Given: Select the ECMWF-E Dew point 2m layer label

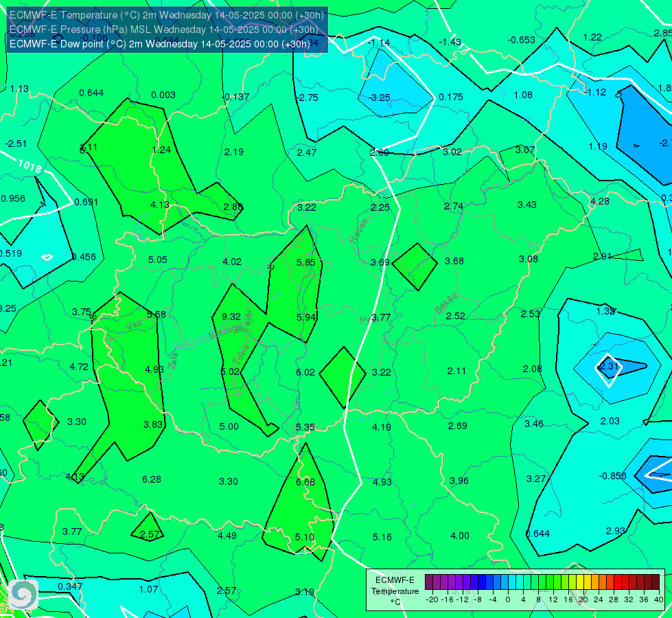Looking at the screenshot, I should coord(159,44).
